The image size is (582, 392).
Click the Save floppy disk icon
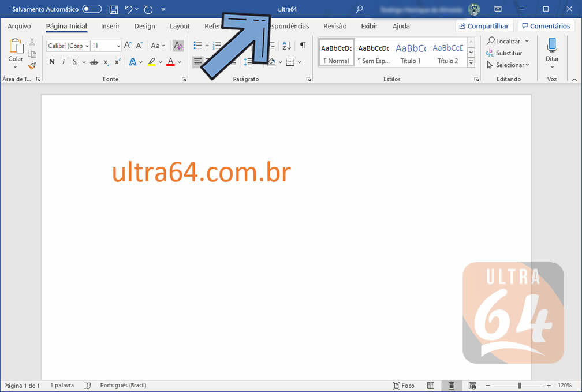[x=114, y=9]
